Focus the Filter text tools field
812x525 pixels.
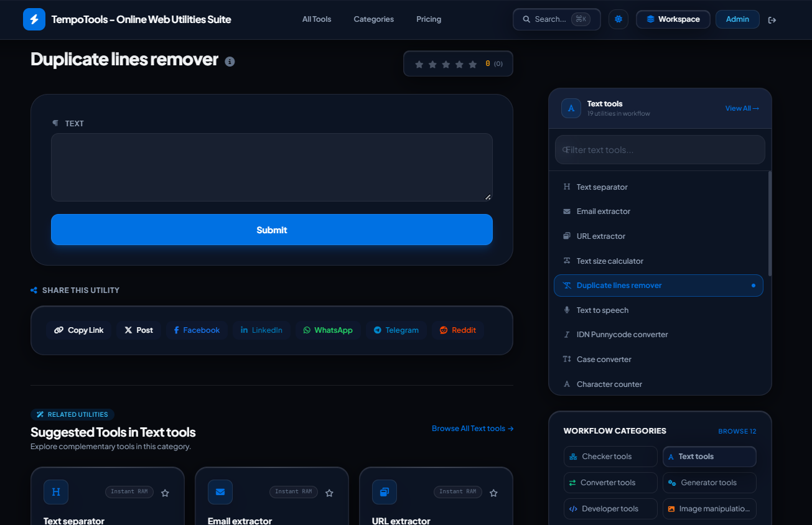tap(660, 150)
